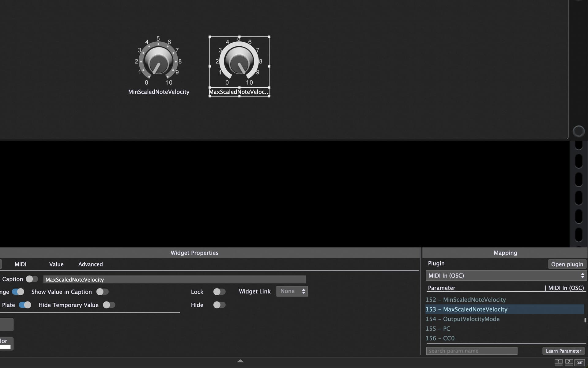Click the OUT indicator in status bar
This screenshot has height=368, width=588.
(579, 362)
